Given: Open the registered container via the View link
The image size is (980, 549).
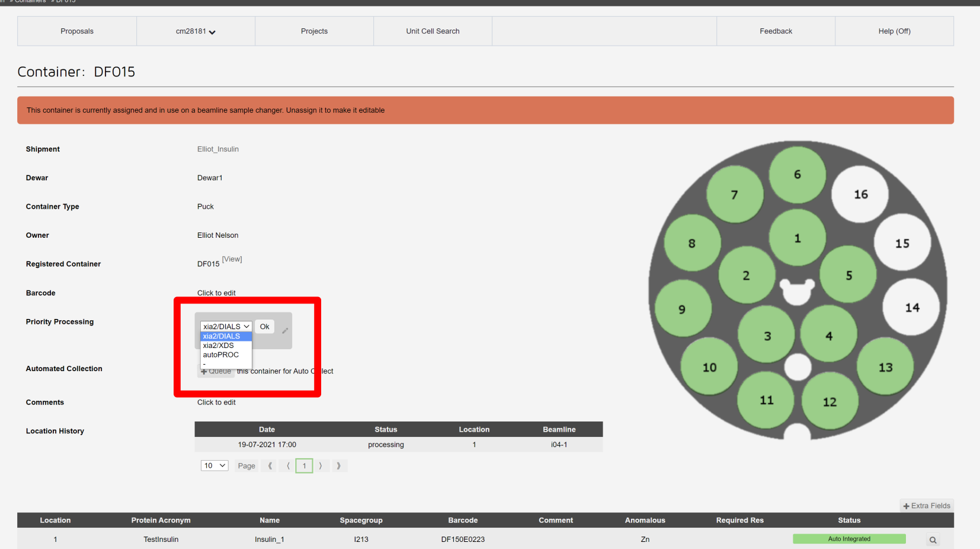Looking at the screenshot, I should [x=232, y=259].
